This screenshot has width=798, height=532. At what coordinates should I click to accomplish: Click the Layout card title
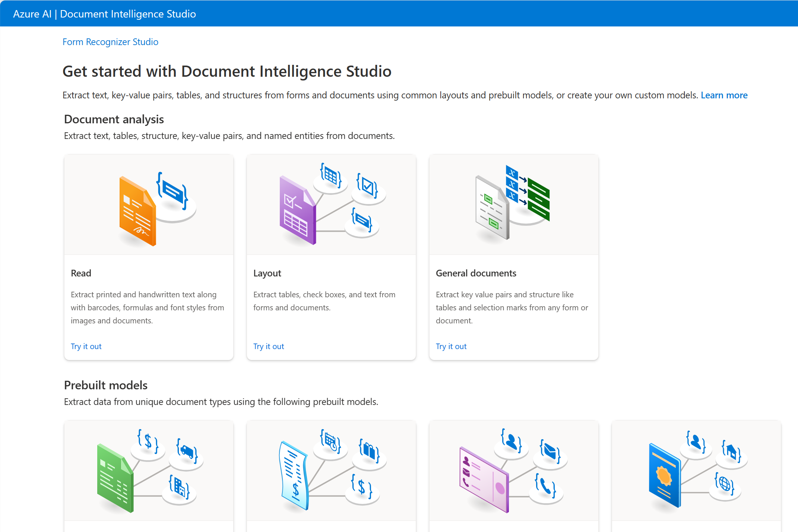267,273
